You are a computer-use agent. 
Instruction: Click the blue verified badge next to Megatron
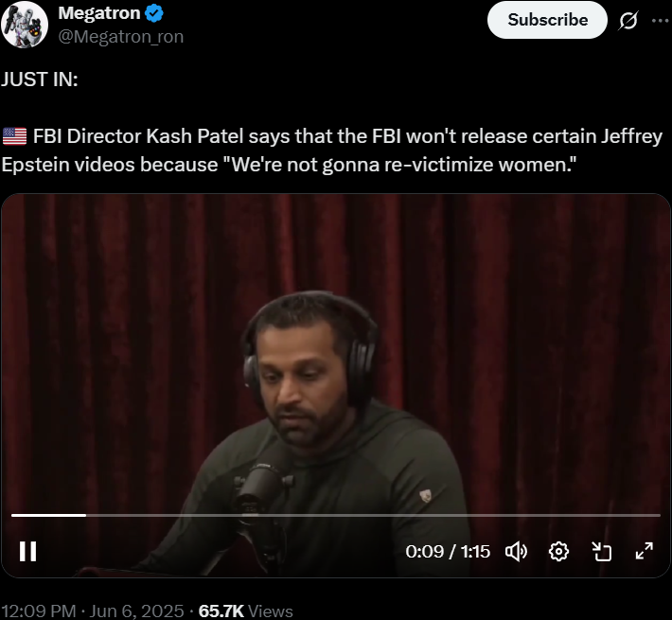coord(154,13)
